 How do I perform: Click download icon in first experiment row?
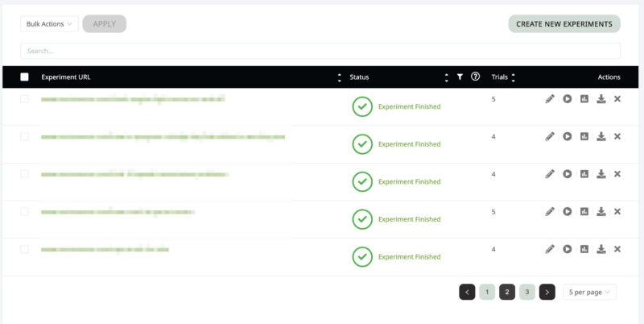[601, 99]
